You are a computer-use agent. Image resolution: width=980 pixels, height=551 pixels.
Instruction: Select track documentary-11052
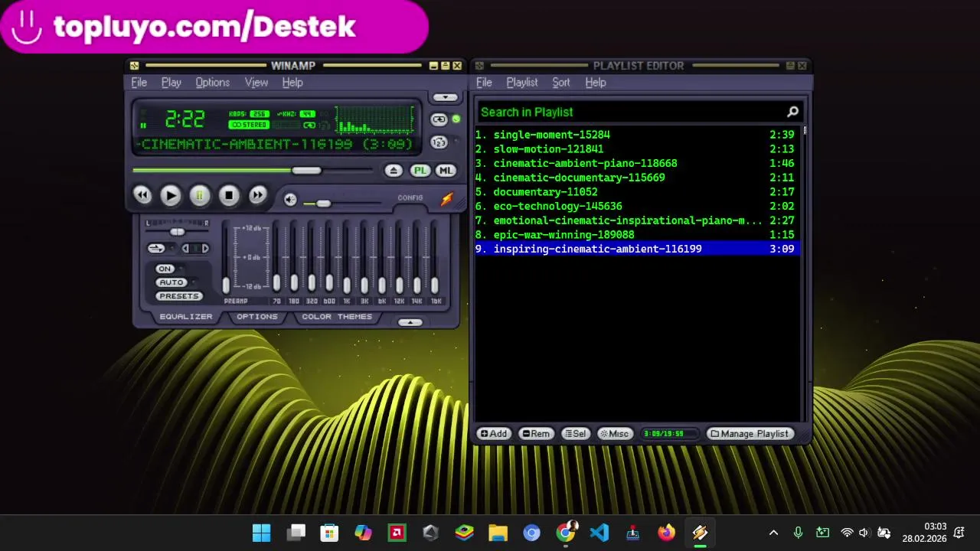click(x=637, y=192)
